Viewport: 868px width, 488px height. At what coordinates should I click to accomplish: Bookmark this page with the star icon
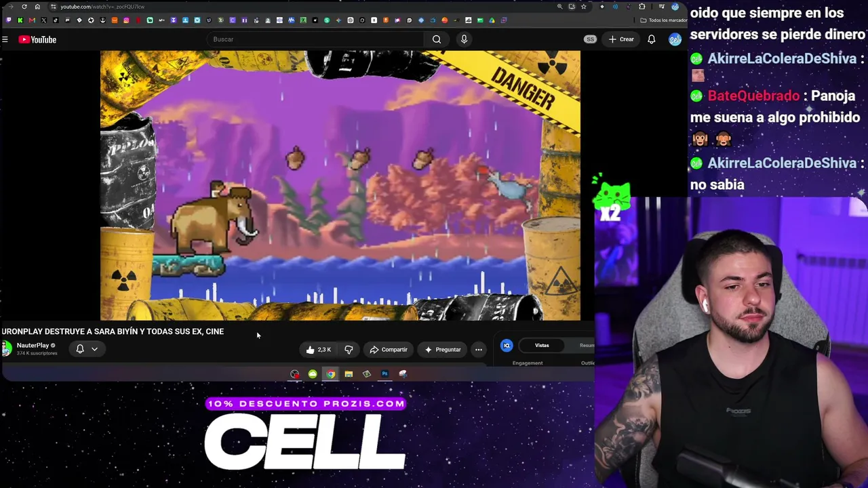[x=583, y=7]
